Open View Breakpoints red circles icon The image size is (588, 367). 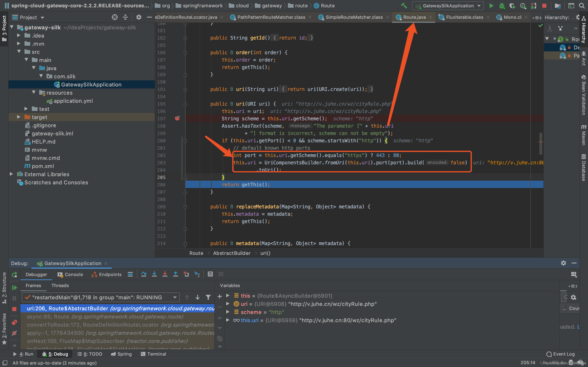(x=14, y=322)
